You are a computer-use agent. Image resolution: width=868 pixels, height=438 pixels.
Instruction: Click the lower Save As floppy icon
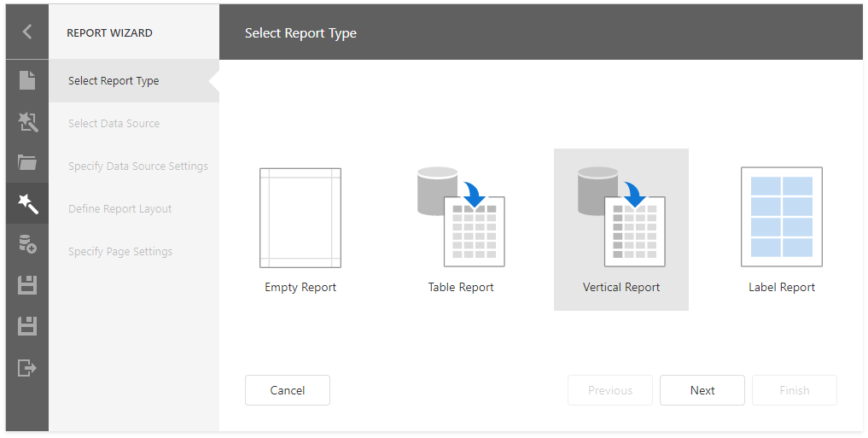(27, 326)
